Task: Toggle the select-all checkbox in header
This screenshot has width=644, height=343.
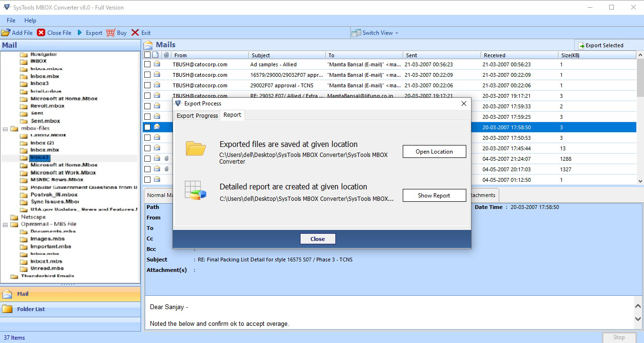Action: [x=148, y=55]
